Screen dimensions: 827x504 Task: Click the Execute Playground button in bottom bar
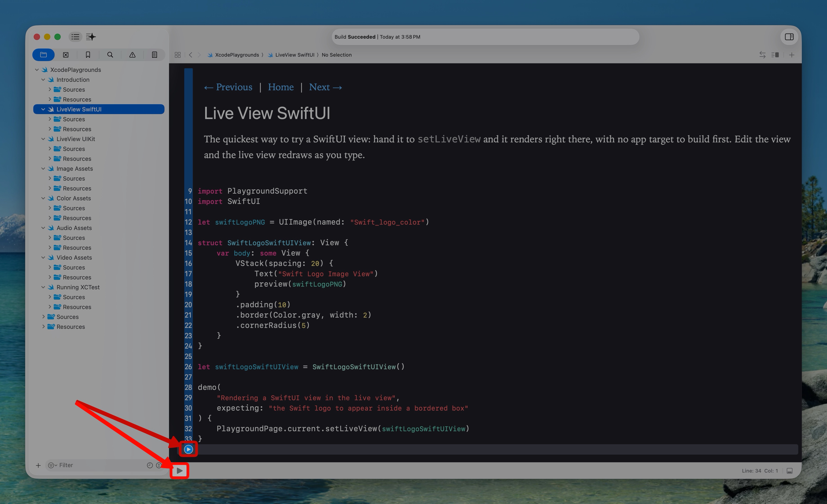pos(180,471)
